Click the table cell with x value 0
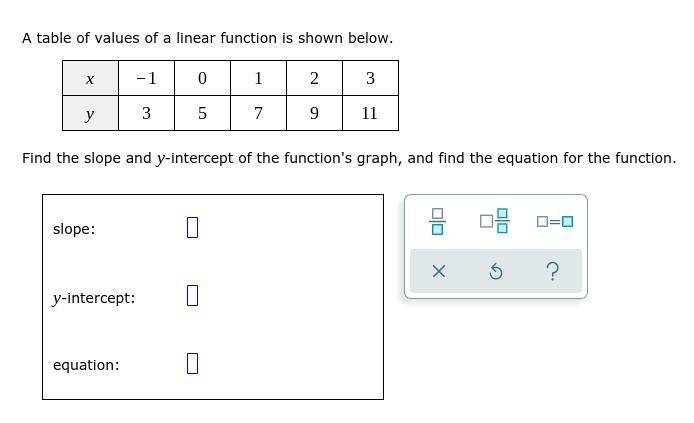 pyautogui.click(x=202, y=78)
